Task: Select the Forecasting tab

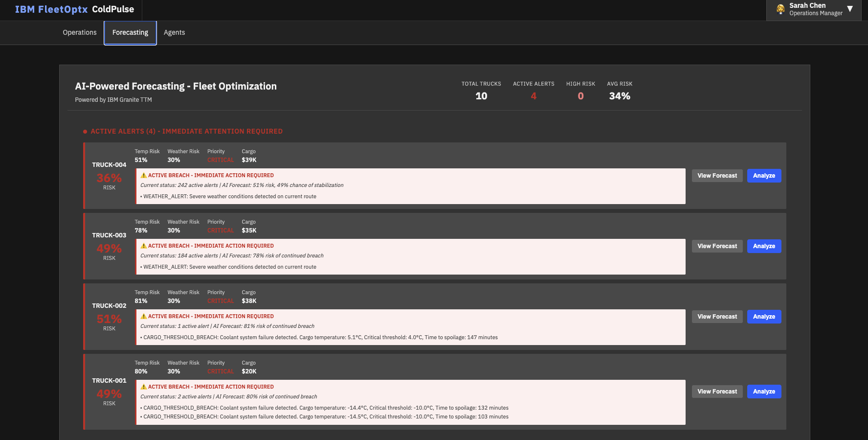Action: (x=130, y=32)
